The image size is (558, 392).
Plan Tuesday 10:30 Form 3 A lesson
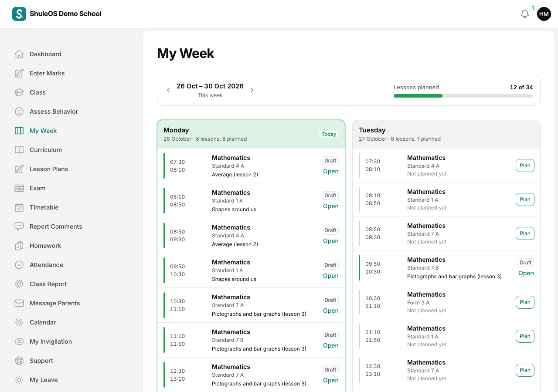[525, 302]
